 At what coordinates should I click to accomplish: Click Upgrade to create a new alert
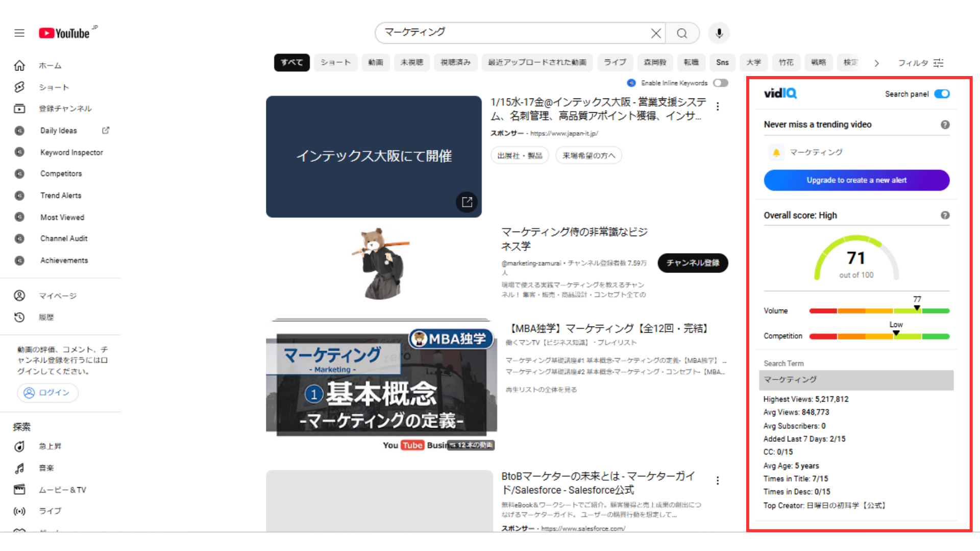coord(856,180)
